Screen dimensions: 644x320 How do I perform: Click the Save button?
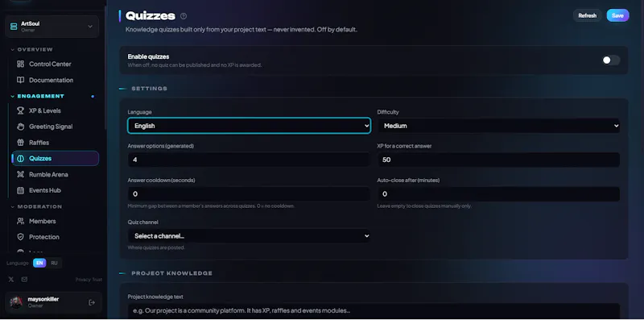coord(617,15)
